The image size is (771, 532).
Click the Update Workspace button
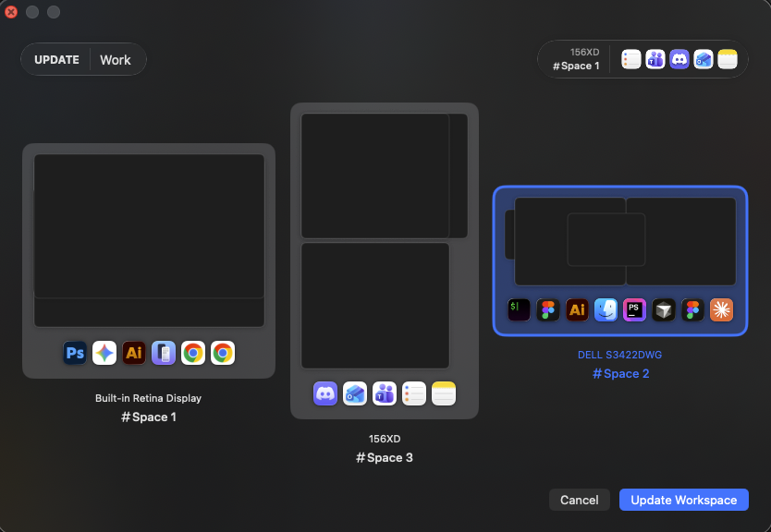coord(683,500)
